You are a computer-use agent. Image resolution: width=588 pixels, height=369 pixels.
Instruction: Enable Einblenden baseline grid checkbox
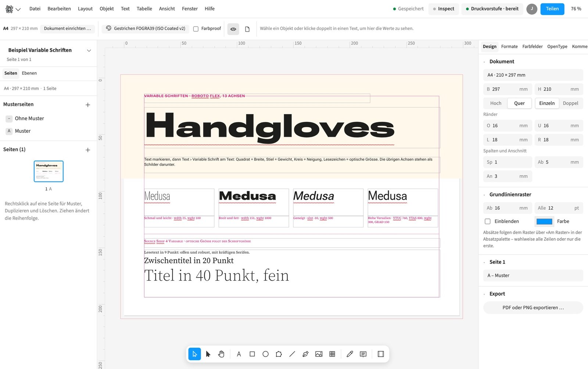pos(488,221)
